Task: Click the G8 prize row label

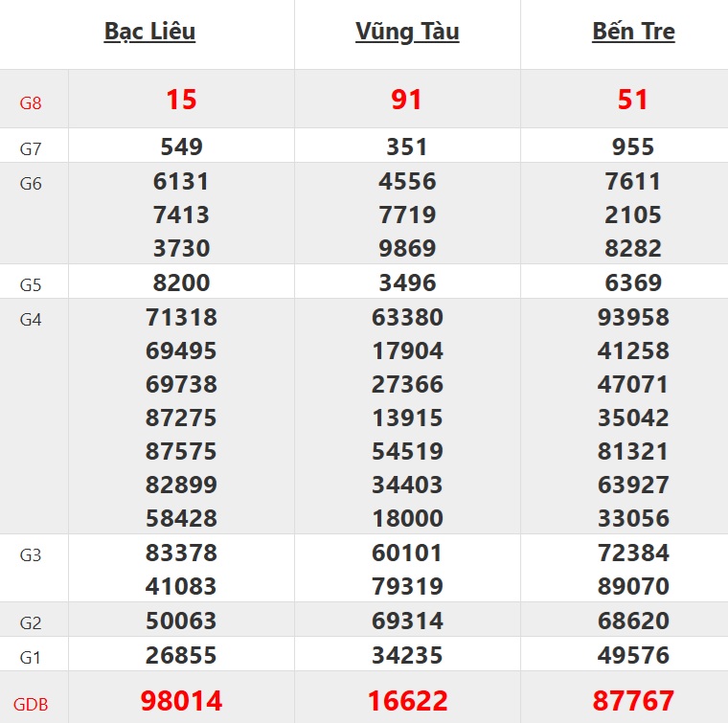Action: tap(31, 102)
